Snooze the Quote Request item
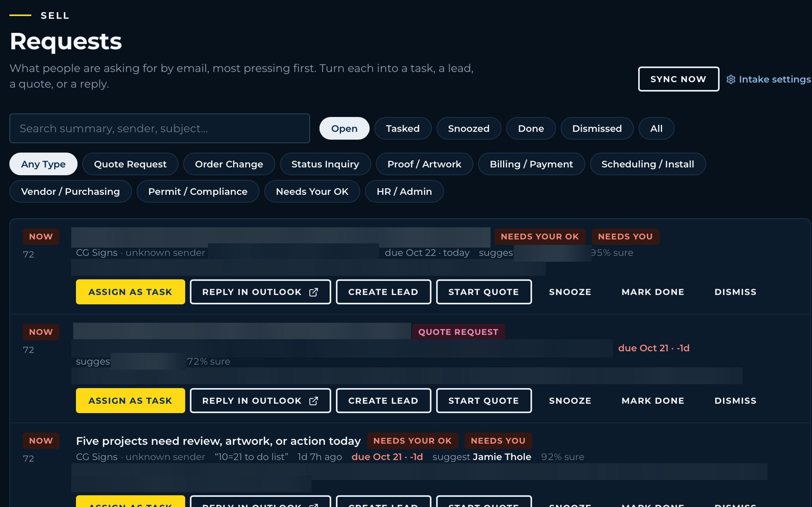The image size is (812, 507). click(x=570, y=401)
